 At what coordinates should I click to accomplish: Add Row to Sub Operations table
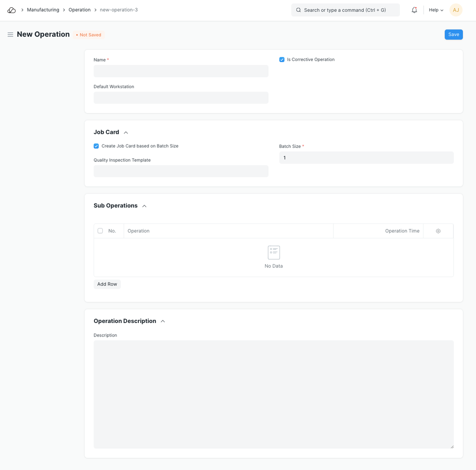coord(107,284)
